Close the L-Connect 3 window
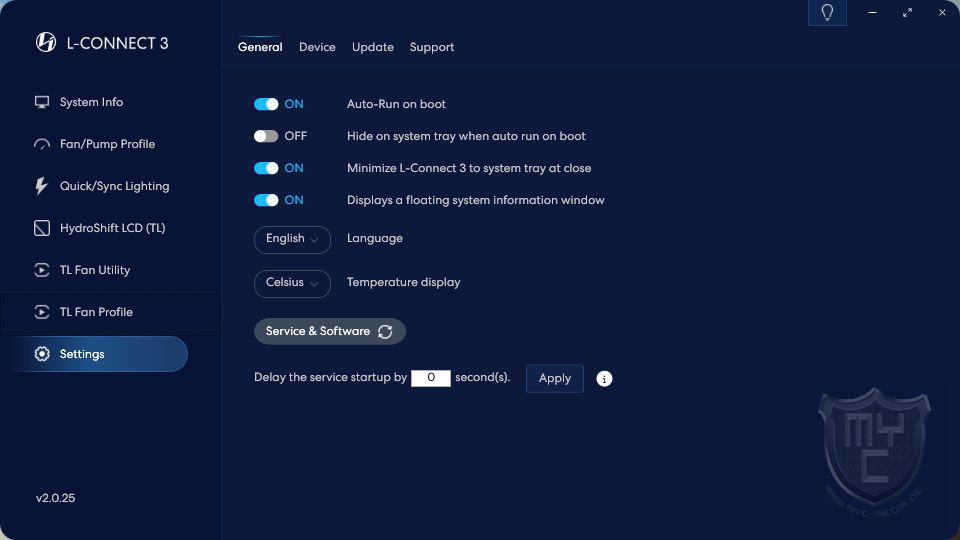The width and height of the screenshot is (960, 540). [942, 12]
